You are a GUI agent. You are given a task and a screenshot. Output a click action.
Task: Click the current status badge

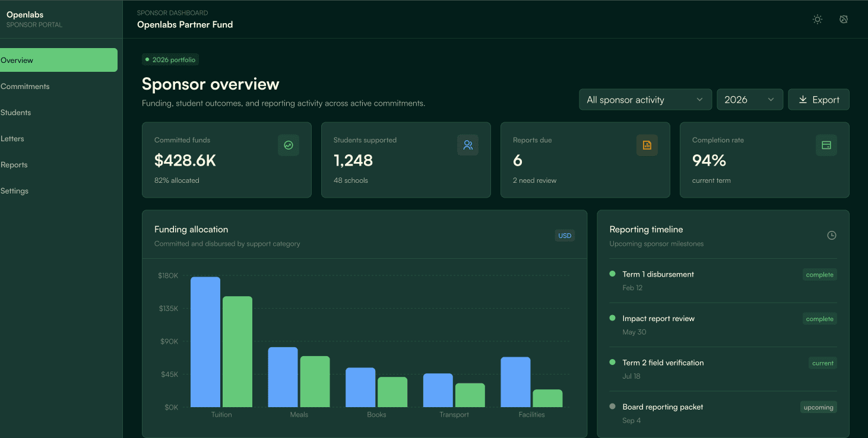tap(823, 363)
